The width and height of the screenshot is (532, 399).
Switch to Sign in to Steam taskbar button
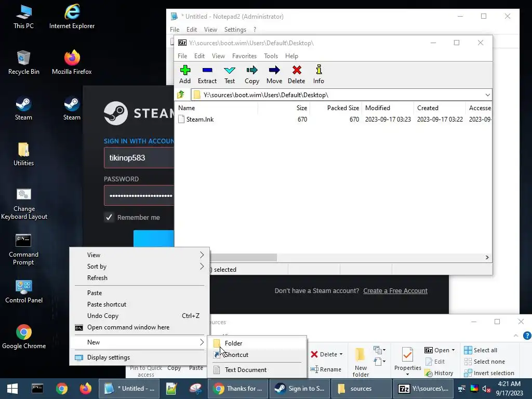coord(300,389)
